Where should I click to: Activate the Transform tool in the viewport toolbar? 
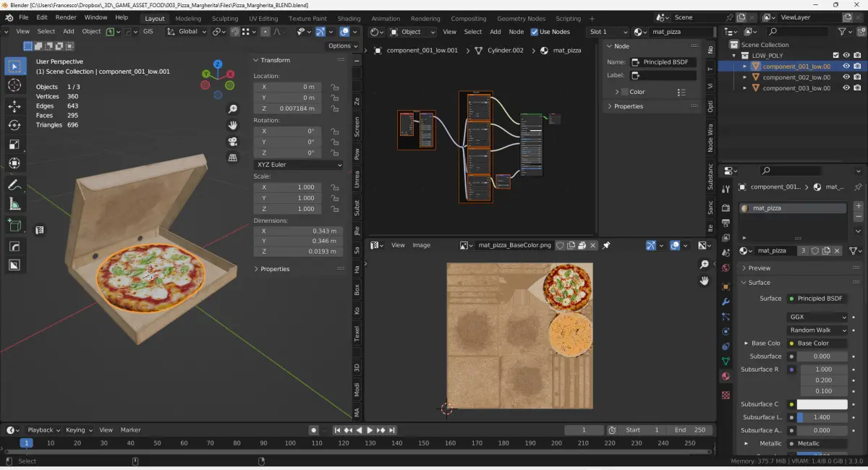pos(14,163)
